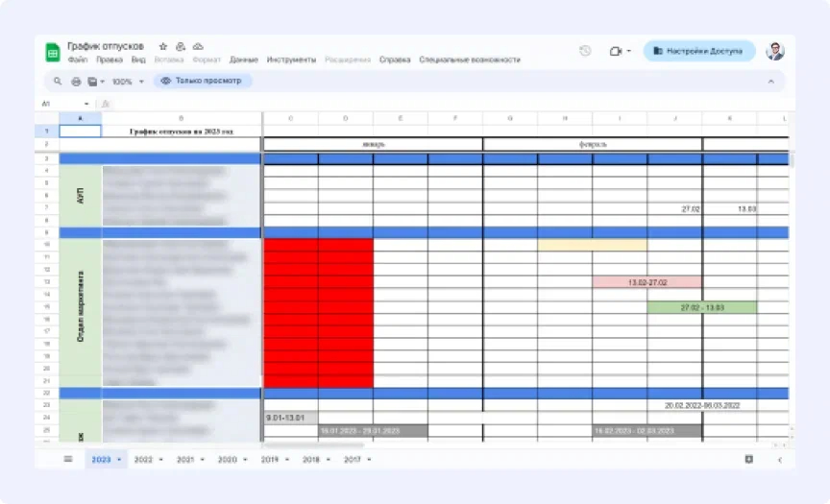Image resolution: width=830 pixels, height=504 pixels.
Task: Open the 2019 tab dropdown arrow
Action: point(287,460)
